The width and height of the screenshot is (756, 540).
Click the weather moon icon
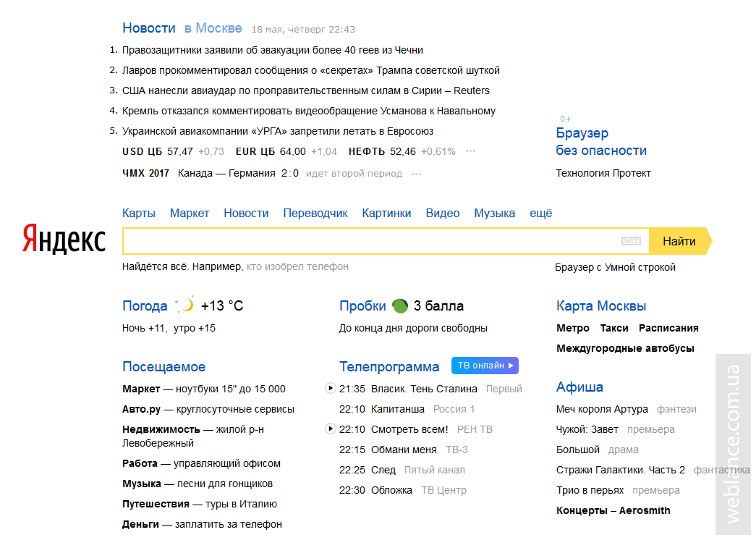pos(184,305)
